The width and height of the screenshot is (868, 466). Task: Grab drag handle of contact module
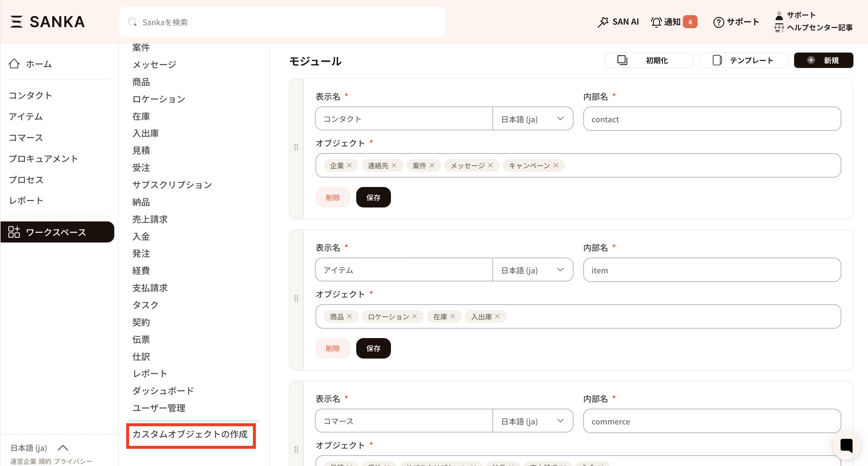pyautogui.click(x=296, y=147)
